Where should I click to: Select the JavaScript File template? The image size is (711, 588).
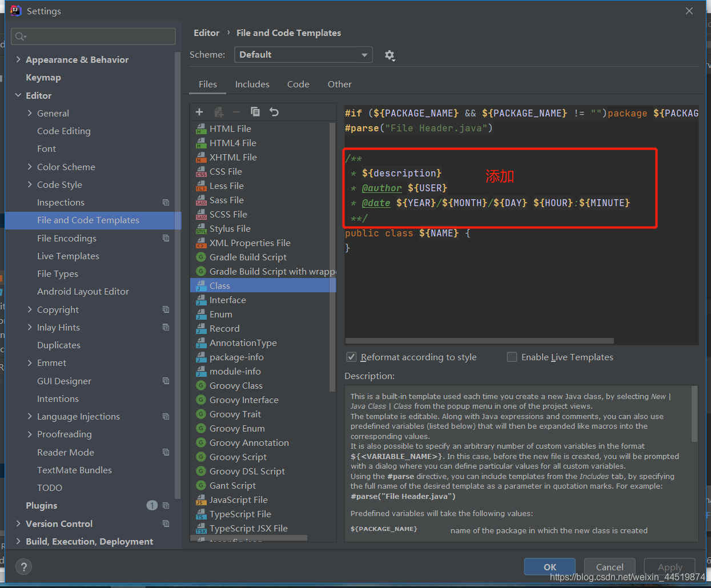point(238,500)
